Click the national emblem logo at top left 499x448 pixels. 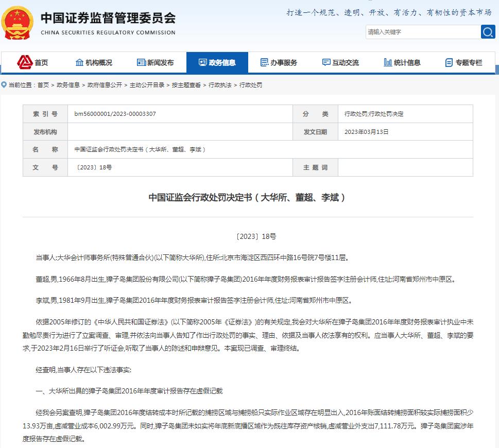pos(17,23)
